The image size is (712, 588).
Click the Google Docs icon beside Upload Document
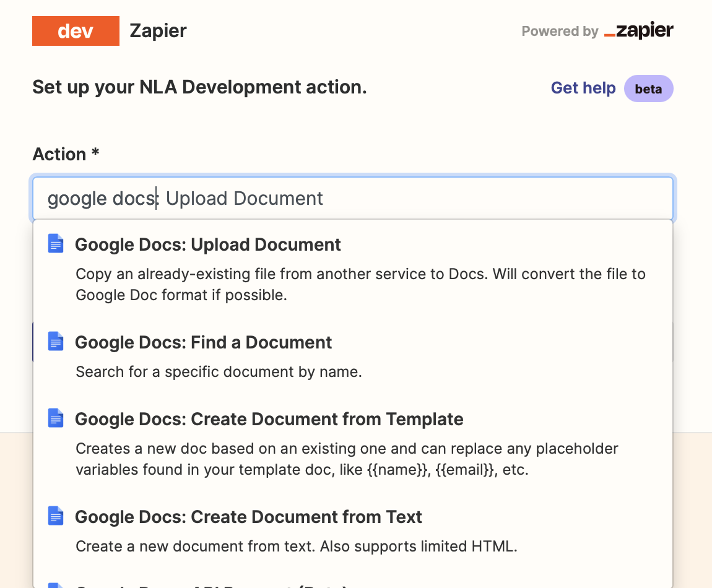[x=56, y=244]
